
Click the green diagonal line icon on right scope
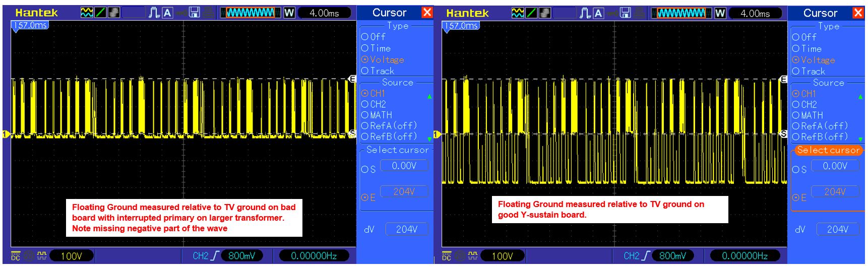click(x=531, y=13)
